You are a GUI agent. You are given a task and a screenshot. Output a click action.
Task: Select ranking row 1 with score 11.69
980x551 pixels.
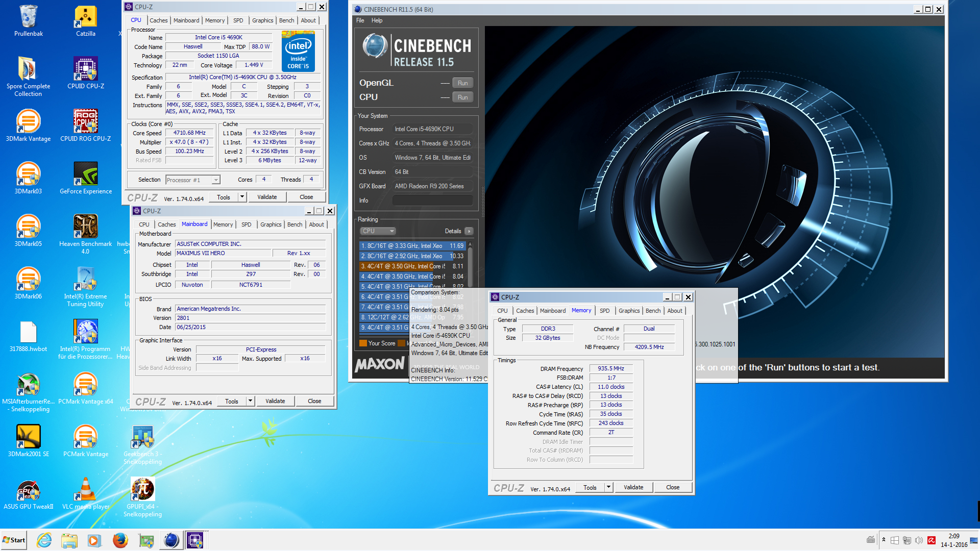pyautogui.click(x=412, y=246)
